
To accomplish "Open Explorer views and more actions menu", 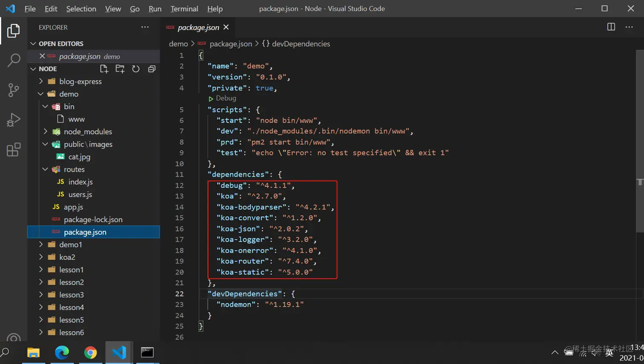I will point(145,27).
